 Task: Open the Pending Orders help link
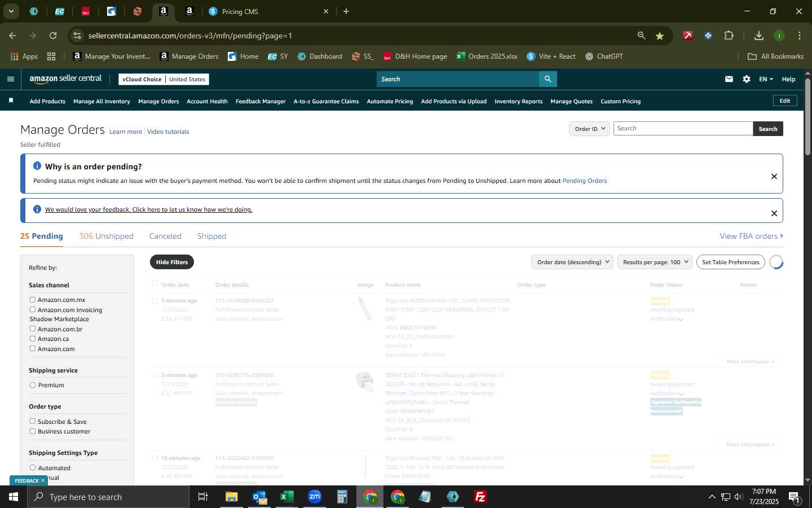(x=585, y=181)
